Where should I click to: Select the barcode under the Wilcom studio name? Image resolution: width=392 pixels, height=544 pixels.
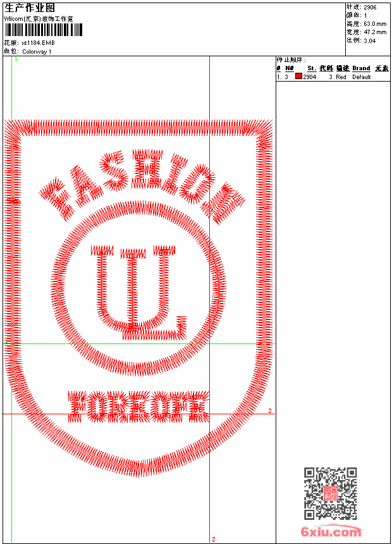click(44, 30)
